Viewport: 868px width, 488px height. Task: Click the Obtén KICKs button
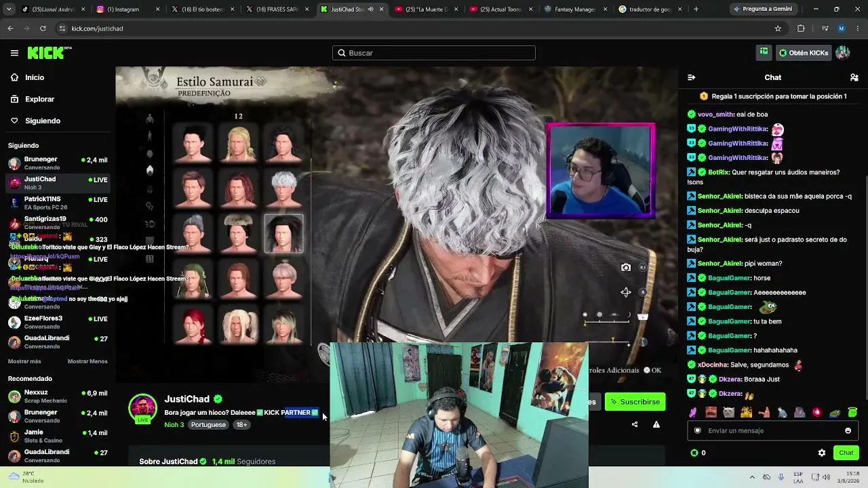803,53
